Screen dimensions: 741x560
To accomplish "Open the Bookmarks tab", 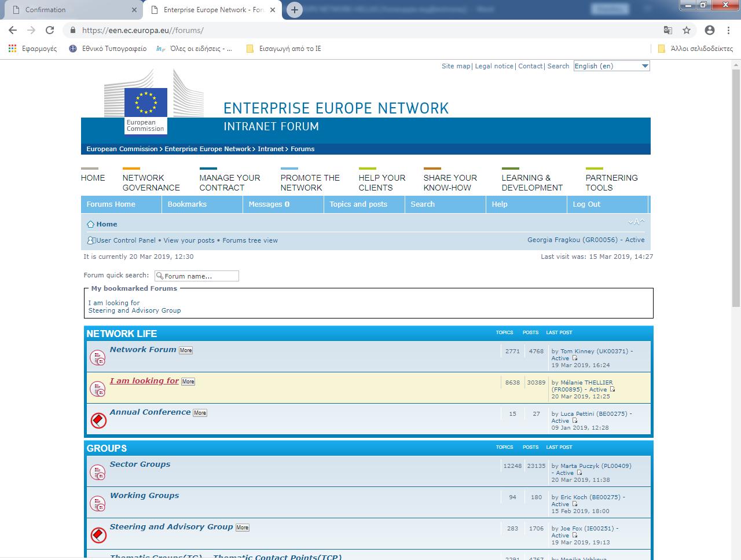I will click(202, 204).
